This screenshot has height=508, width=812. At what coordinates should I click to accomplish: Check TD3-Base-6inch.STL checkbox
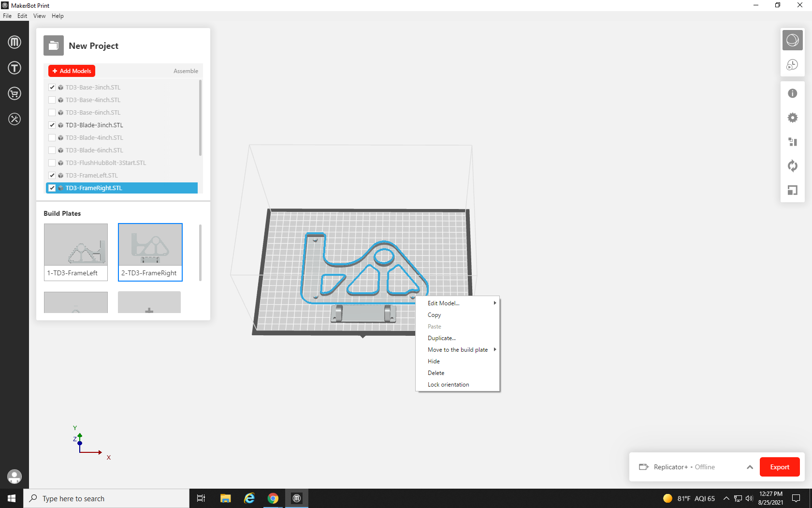tap(52, 113)
